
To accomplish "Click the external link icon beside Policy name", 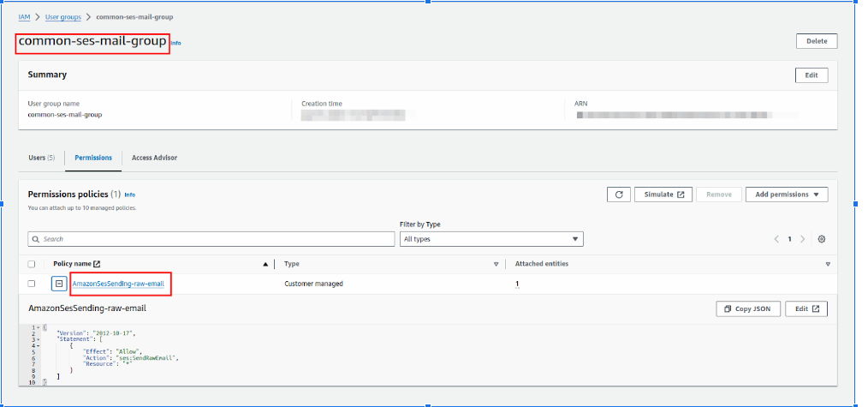I will tap(97, 264).
